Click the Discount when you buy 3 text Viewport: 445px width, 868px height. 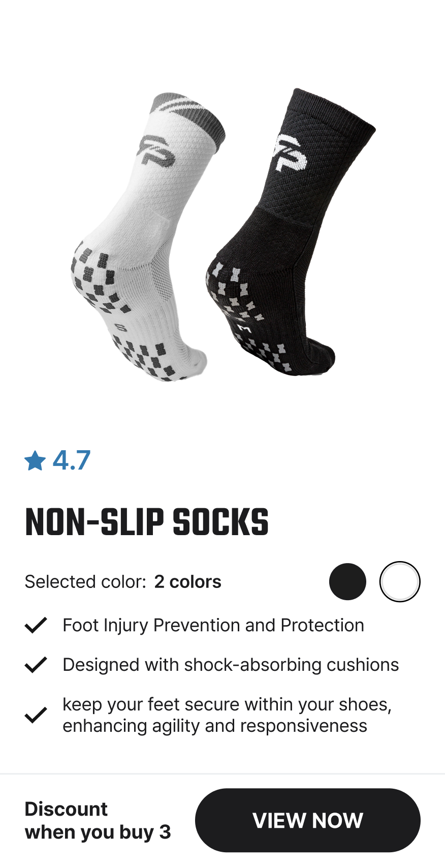[98, 820]
